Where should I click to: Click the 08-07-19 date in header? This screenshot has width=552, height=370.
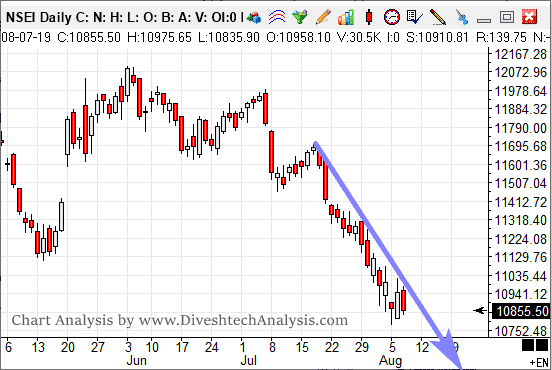coord(26,37)
